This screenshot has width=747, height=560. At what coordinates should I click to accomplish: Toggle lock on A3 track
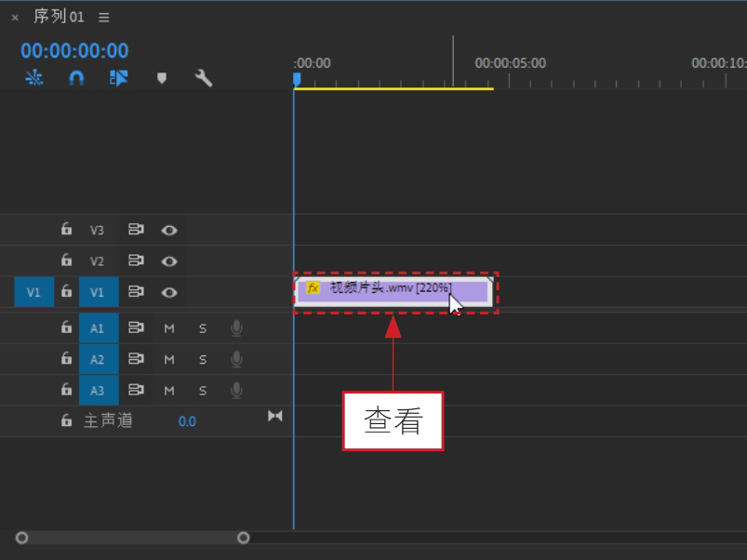(66, 390)
